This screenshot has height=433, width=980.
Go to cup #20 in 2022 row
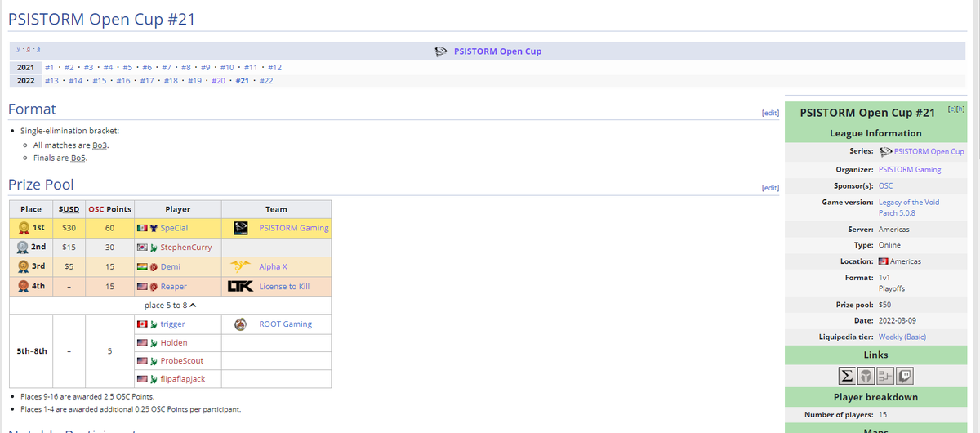click(219, 81)
